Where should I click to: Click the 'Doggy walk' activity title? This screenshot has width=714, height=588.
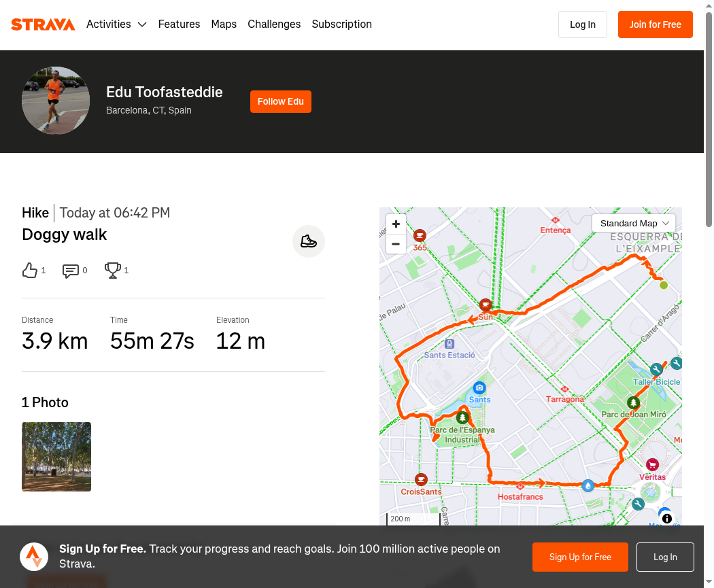coord(64,235)
